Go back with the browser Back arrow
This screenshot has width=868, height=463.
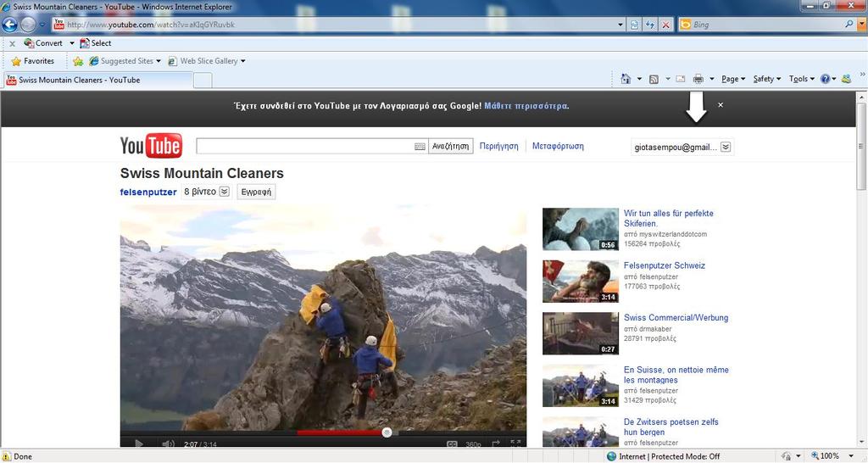10,25
